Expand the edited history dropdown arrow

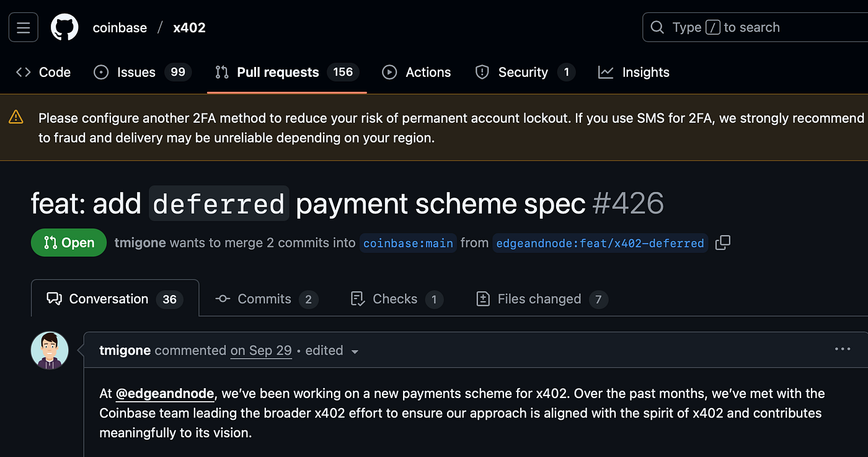355,352
